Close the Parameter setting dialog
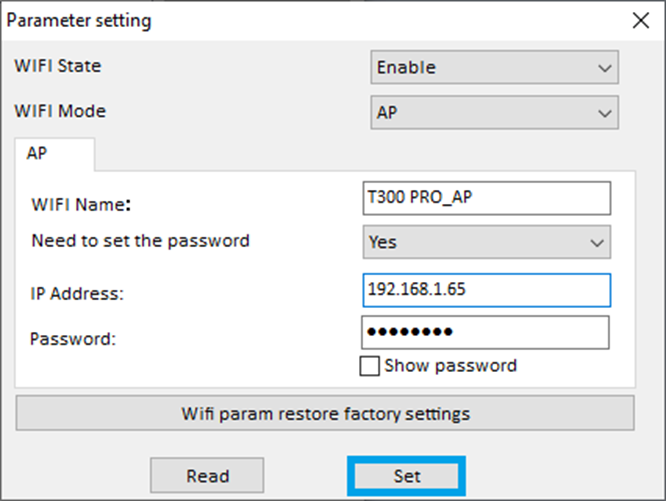This screenshot has width=666, height=501. point(640,20)
